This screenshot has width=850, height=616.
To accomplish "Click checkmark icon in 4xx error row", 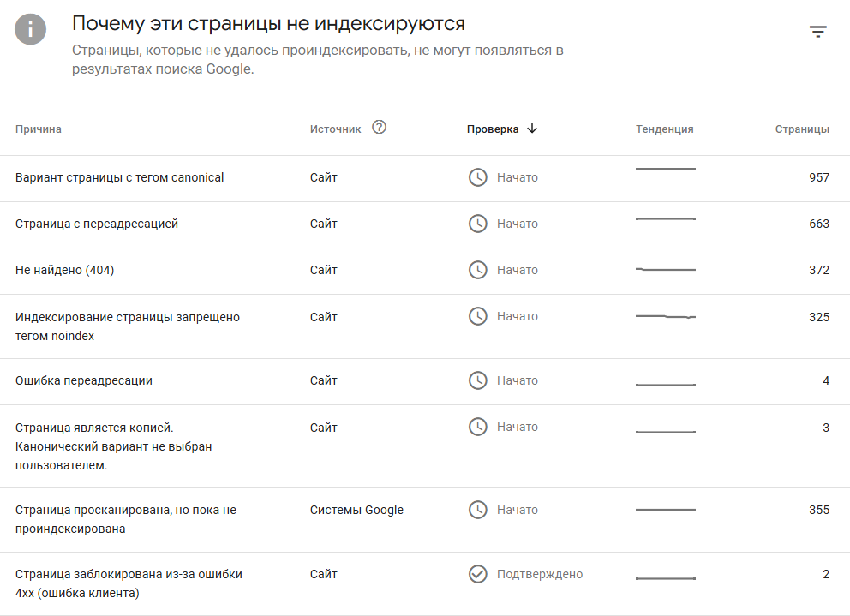I will click(x=477, y=574).
